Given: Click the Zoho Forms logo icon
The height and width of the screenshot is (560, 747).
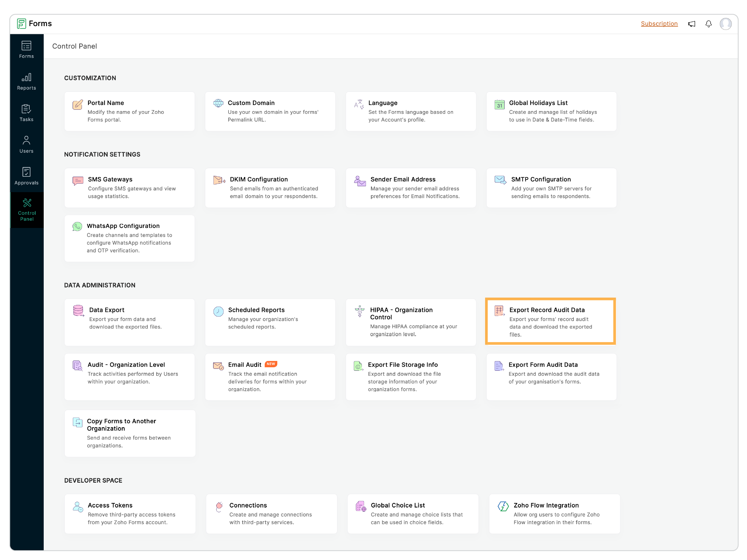Looking at the screenshot, I should 22,24.
